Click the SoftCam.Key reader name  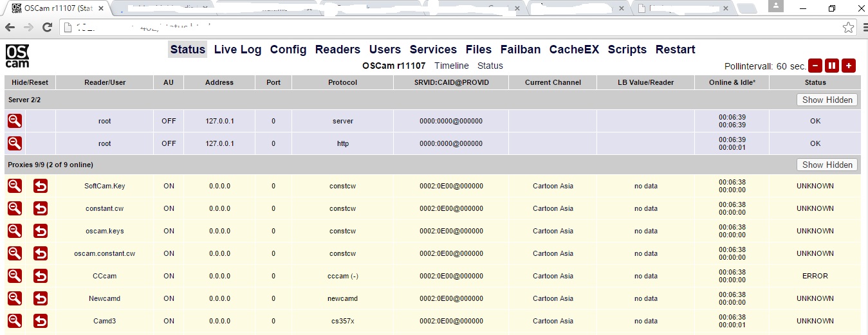click(105, 186)
